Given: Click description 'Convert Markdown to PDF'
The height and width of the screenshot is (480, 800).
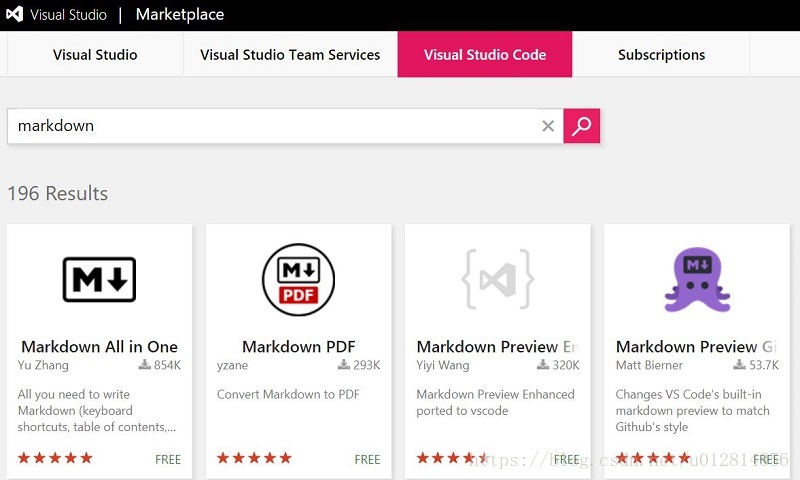Looking at the screenshot, I should 288,394.
